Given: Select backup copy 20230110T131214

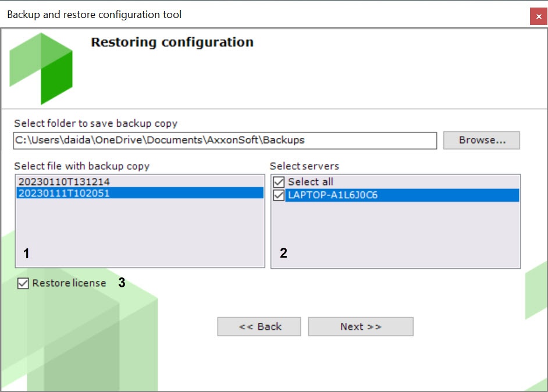Looking at the screenshot, I should 64,182.
